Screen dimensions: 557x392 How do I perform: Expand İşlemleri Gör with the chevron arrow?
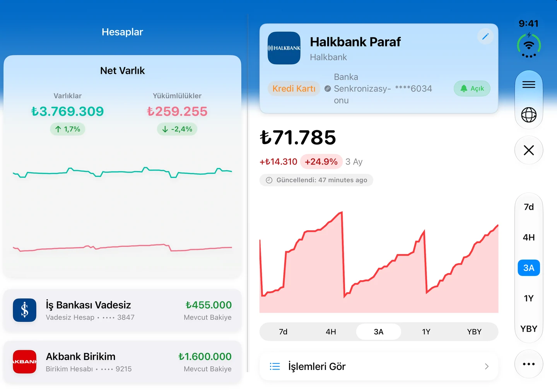pos(487,366)
